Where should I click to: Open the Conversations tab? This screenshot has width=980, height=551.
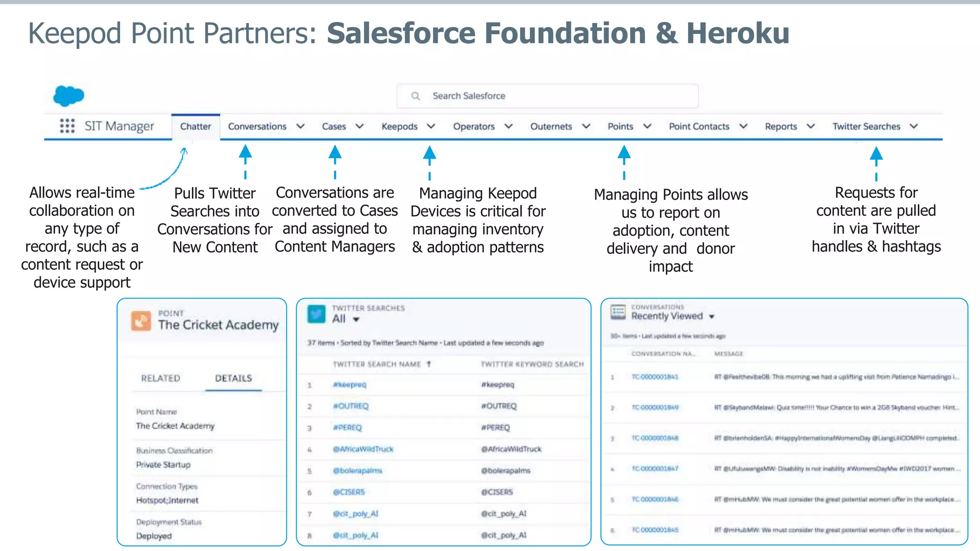pos(257,126)
